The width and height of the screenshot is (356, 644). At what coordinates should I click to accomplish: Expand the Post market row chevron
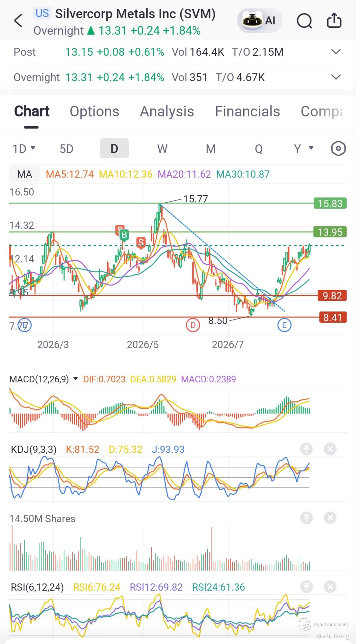pos(336,52)
